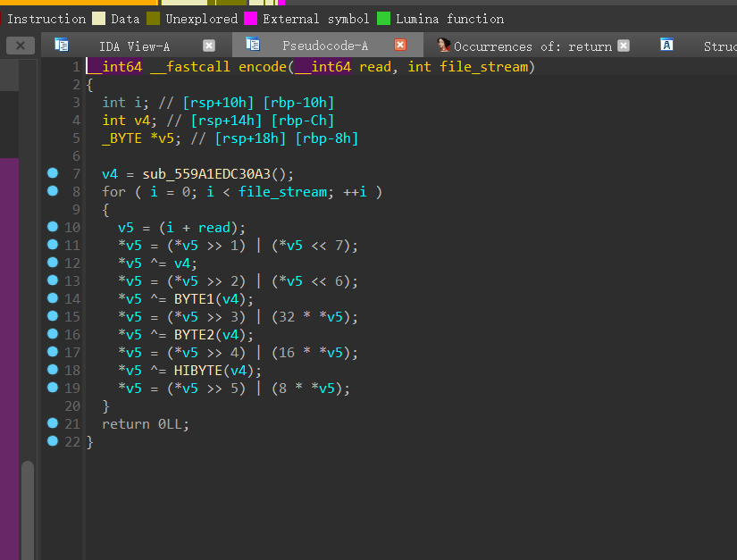Click the _BYTE *v5 declaration
The height and width of the screenshot is (560, 737).
click(x=141, y=138)
